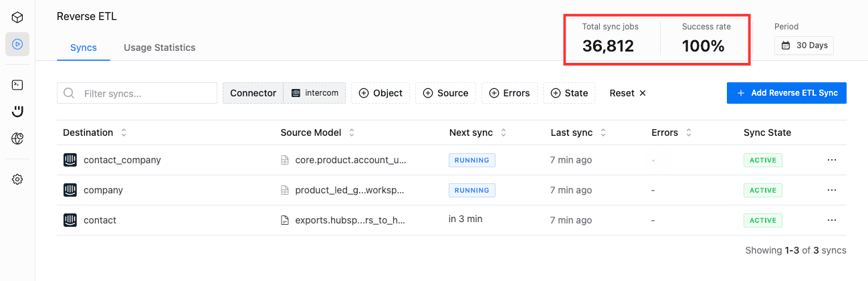Screen dimensions: 868x281
Task: Expand the Errors filter
Action: (510, 93)
